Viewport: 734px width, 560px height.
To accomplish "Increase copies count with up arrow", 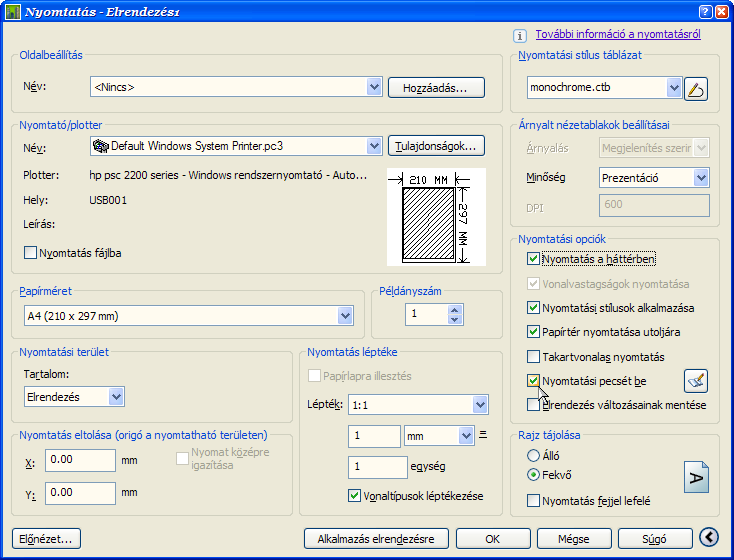I will [x=455, y=310].
